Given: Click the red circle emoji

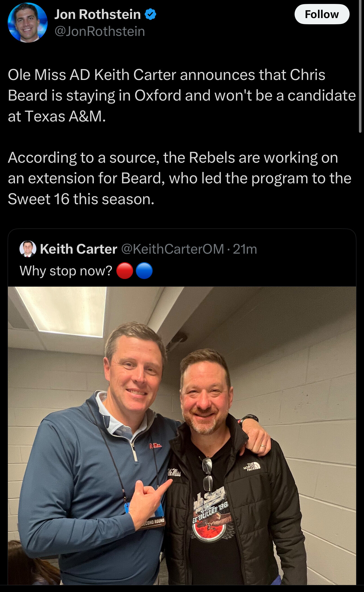Looking at the screenshot, I should coord(125,271).
